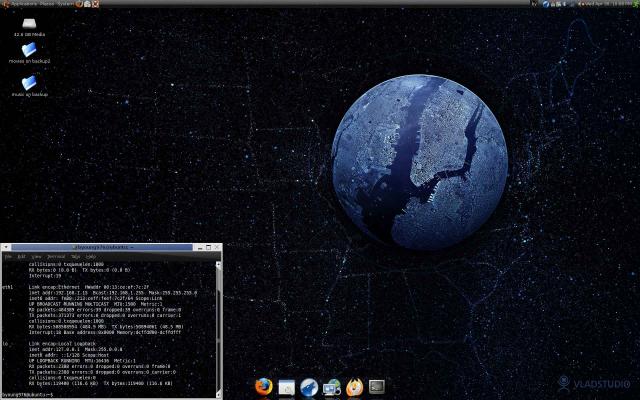
Task: Open the Applications menu in top panel
Action: coord(24,4)
